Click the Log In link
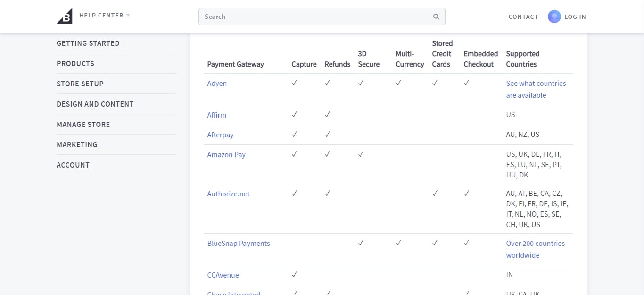Viewport: 644px width, 295px height. [x=575, y=17]
